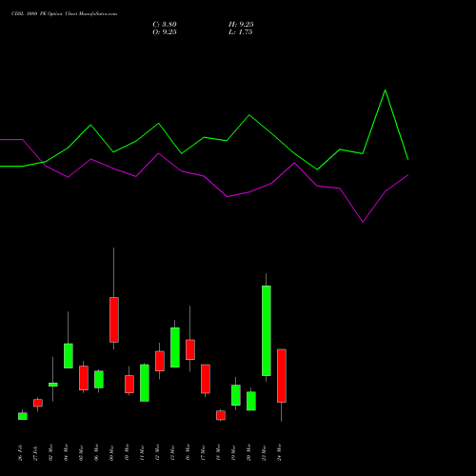Click the '17 Mar' date label
The image size is (476, 476).
pyautogui.click(x=204, y=453)
